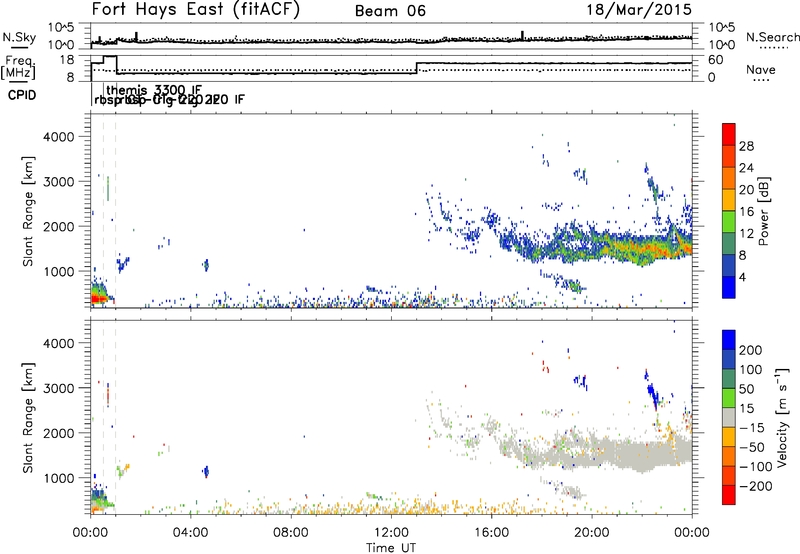Click the "08:00" time tick label

pos(291,533)
